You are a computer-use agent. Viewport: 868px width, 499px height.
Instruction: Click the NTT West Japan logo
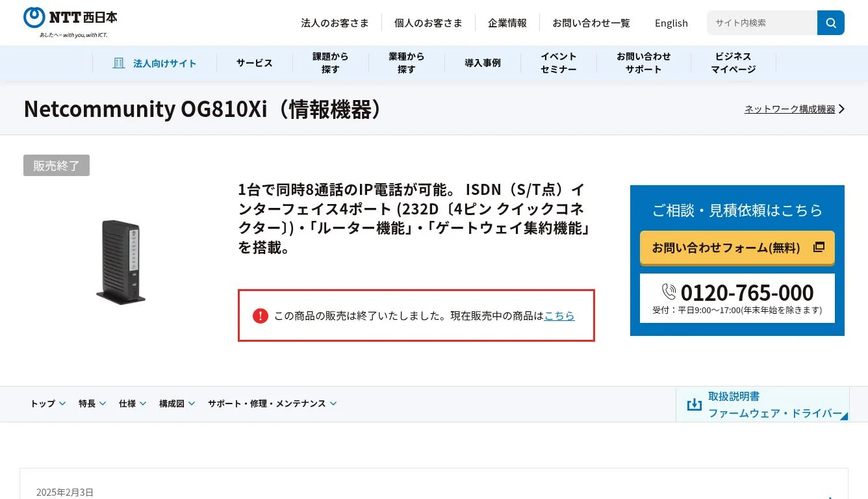tap(70, 22)
